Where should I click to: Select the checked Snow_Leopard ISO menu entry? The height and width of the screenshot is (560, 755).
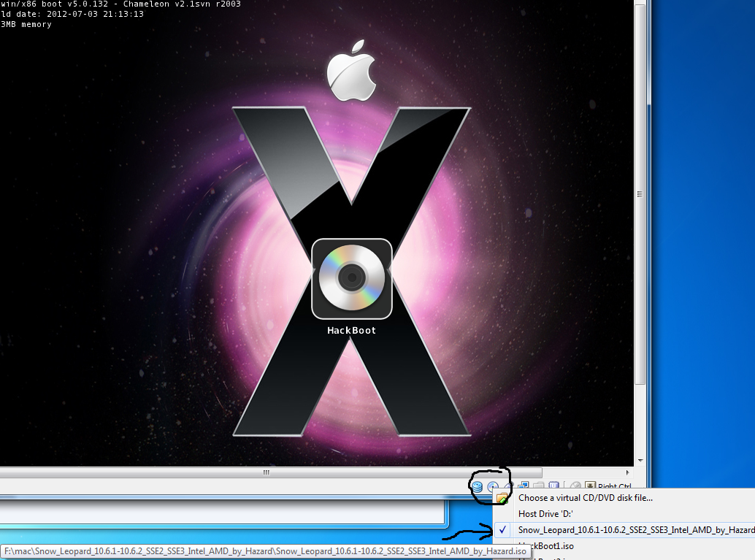click(624, 529)
